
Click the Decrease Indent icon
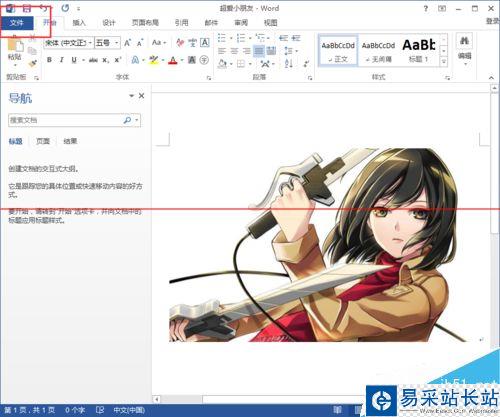(x=283, y=38)
